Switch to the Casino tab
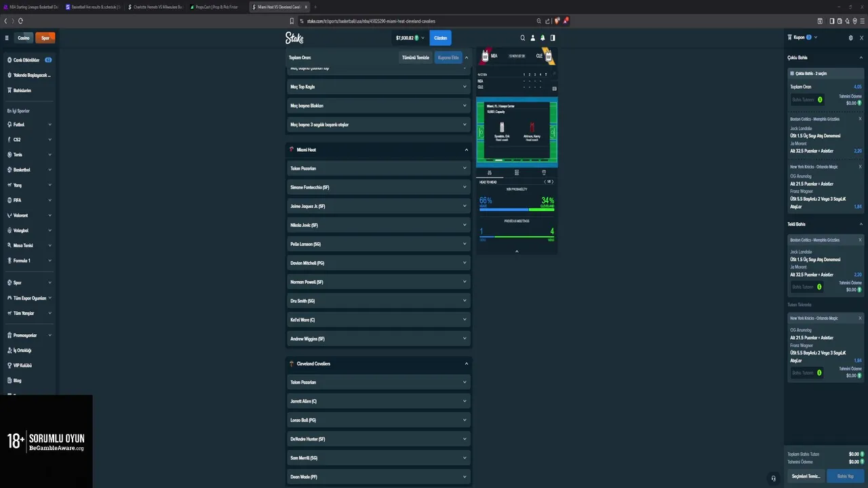The width and height of the screenshot is (868, 488). tap(24, 38)
